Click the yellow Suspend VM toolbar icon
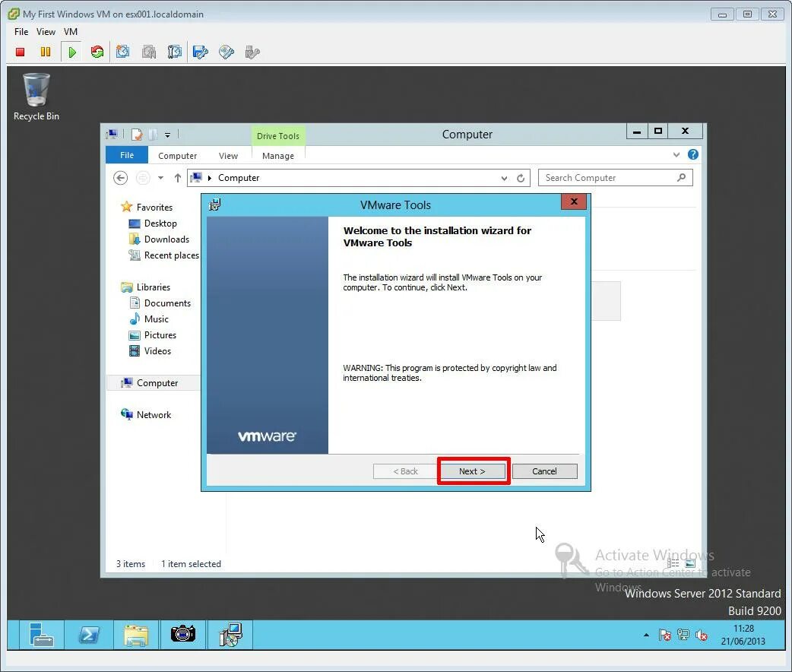Screen dimensions: 792x672 (46, 52)
